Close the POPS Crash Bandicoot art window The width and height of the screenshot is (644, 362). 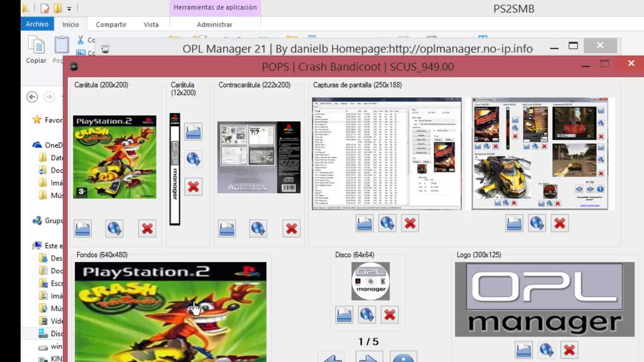(x=631, y=63)
